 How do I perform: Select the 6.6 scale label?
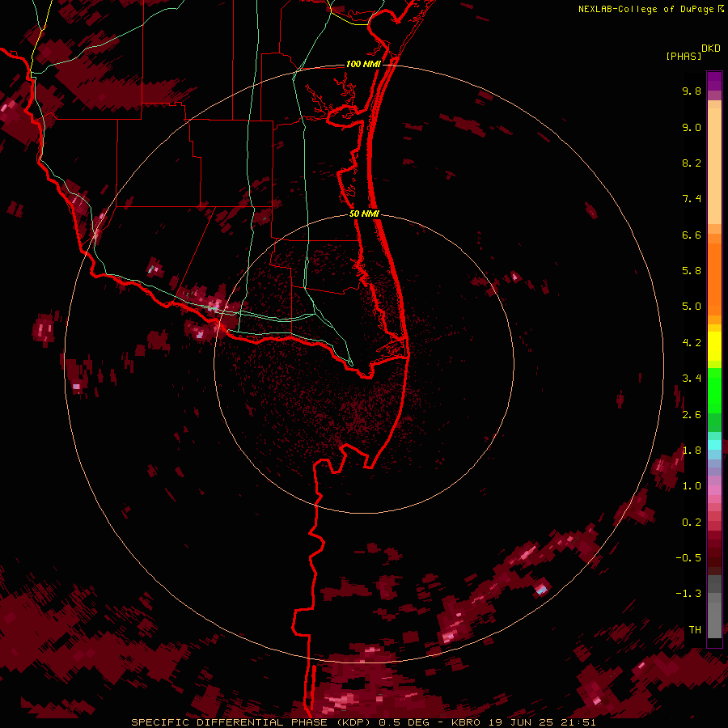(692, 235)
